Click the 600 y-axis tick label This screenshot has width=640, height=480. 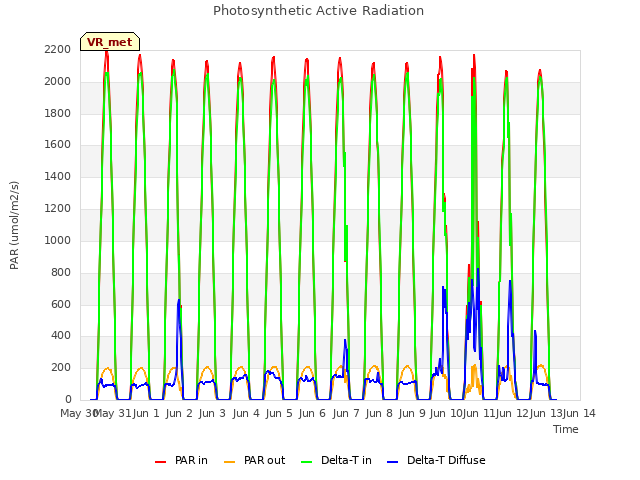pyautogui.click(x=61, y=304)
